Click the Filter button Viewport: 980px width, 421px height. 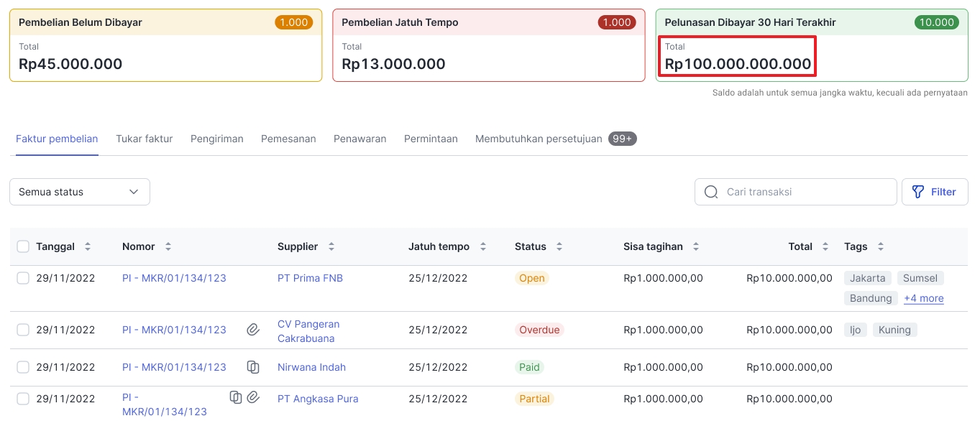click(x=934, y=192)
